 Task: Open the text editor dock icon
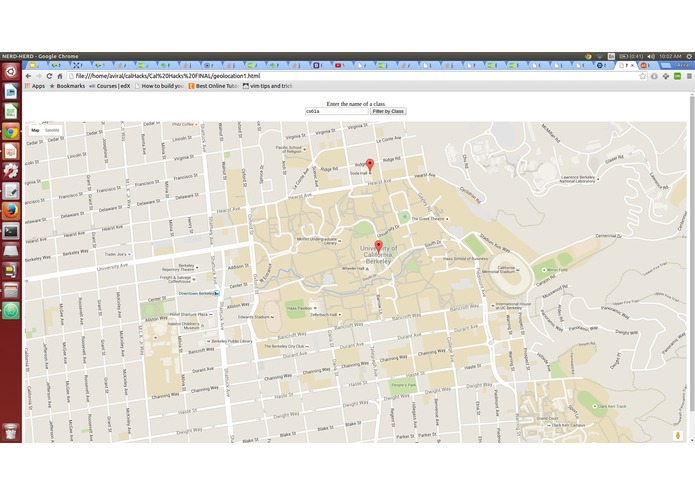tap(11, 191)
